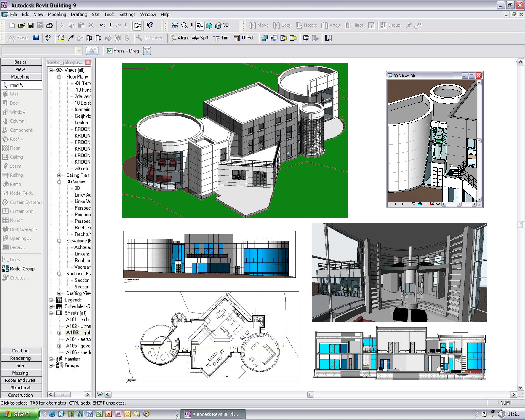525x420 pixels.
Task: Toggle shadows icon in 3D View window
Action: point(425,204)
